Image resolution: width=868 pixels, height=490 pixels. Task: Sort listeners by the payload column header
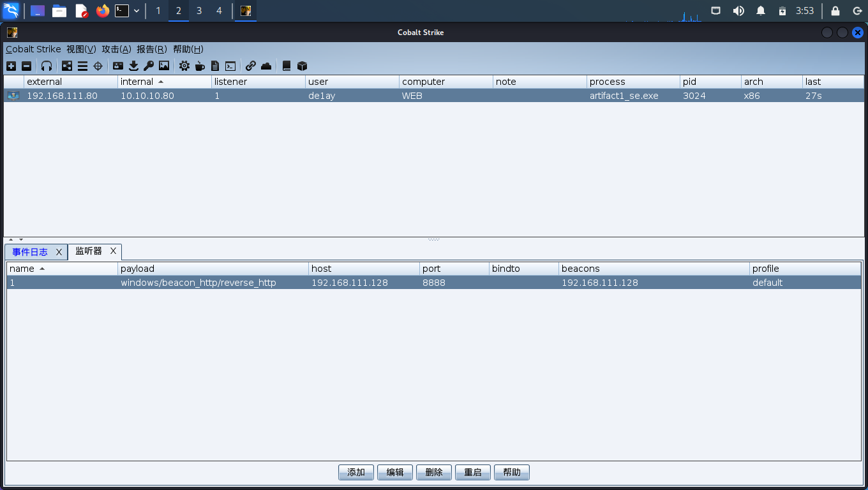coord(213,269)
